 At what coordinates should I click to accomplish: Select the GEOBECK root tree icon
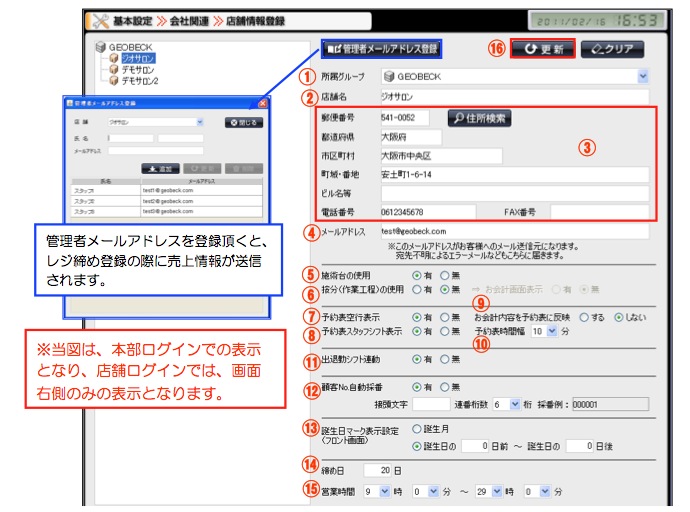[101, 46]
